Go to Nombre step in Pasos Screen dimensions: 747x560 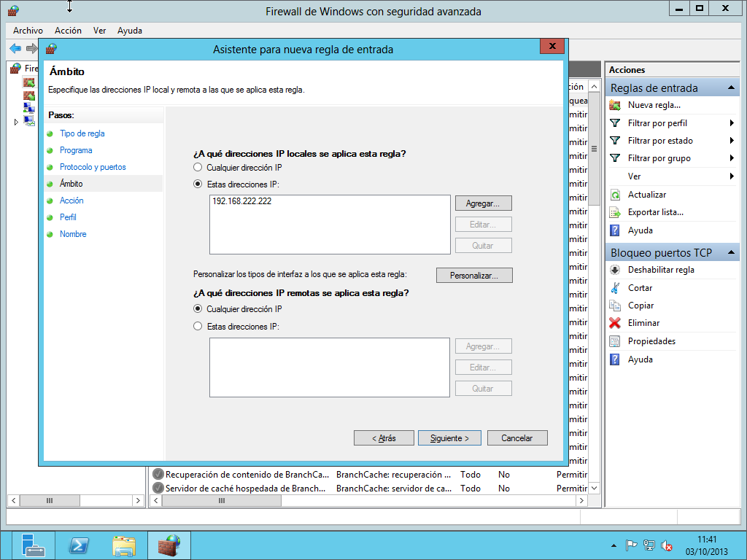[73, 234]
